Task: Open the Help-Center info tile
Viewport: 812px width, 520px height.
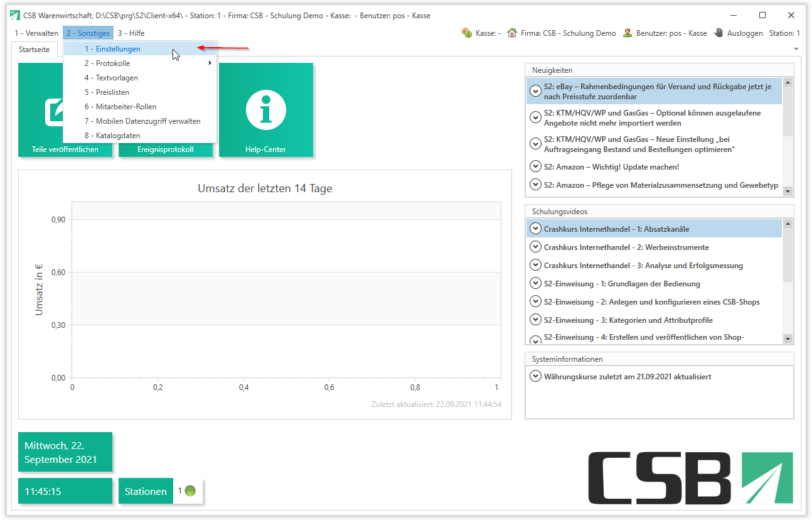Action: pos(266,110)
